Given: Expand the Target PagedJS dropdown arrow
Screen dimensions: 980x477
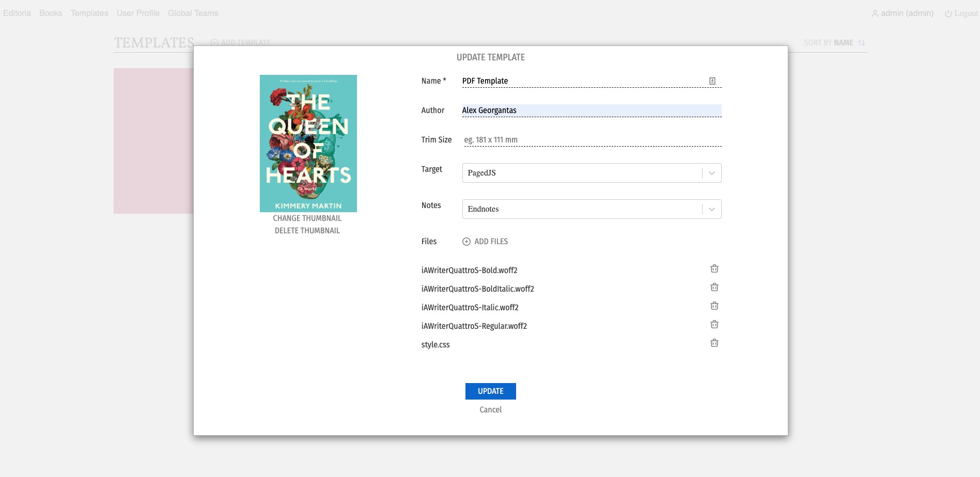Looking at the screenshot, I should click(712, 173).
